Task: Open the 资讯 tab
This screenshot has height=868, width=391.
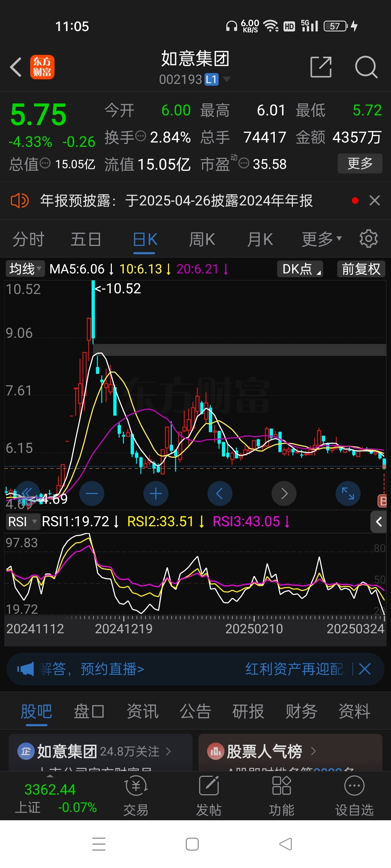Action: point(142,711)
